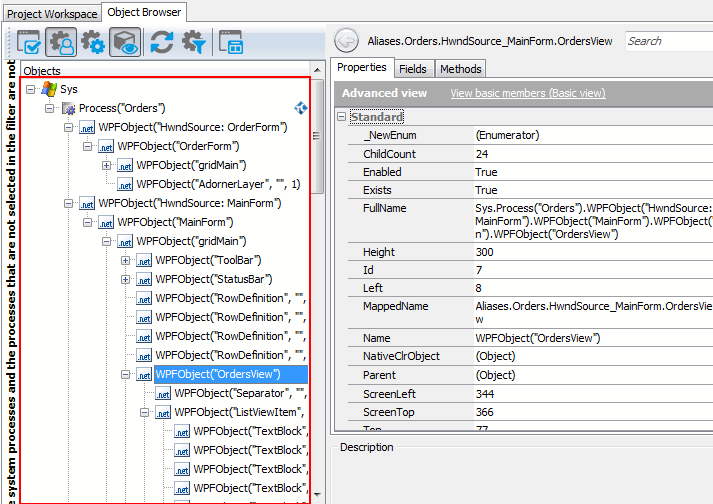Open the process filter gear-funnel icon
Viewport: 713px width, 504px height.
click(x=193, y=42)
